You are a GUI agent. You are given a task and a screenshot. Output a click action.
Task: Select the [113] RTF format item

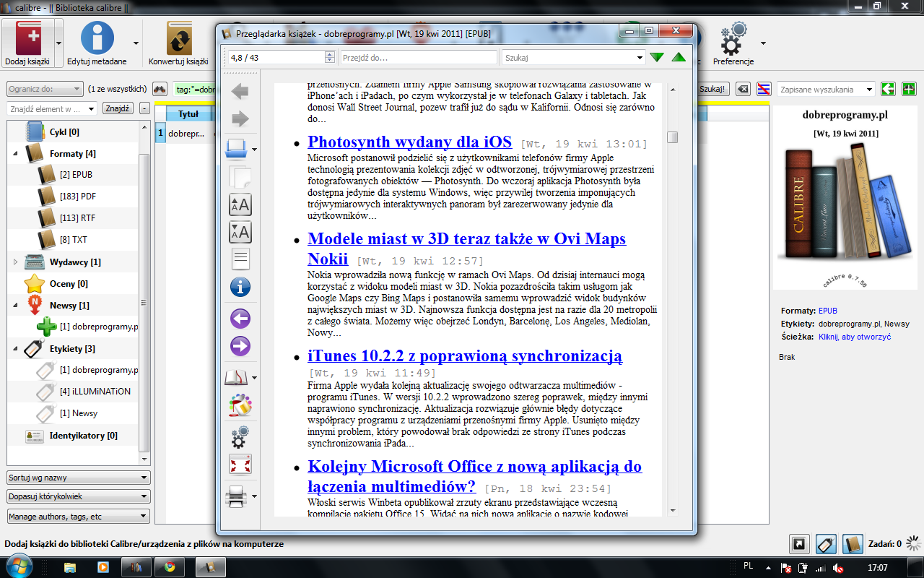[x=77, y=218]
